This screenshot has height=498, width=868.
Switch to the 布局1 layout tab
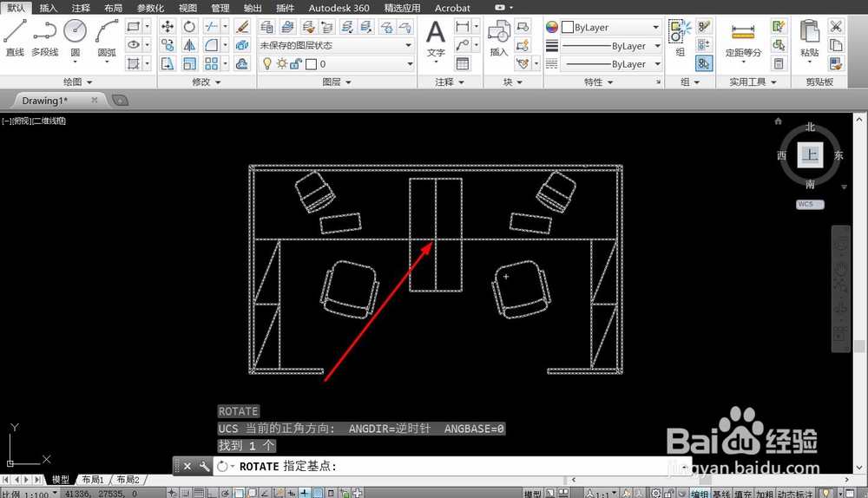pos(93,480)
